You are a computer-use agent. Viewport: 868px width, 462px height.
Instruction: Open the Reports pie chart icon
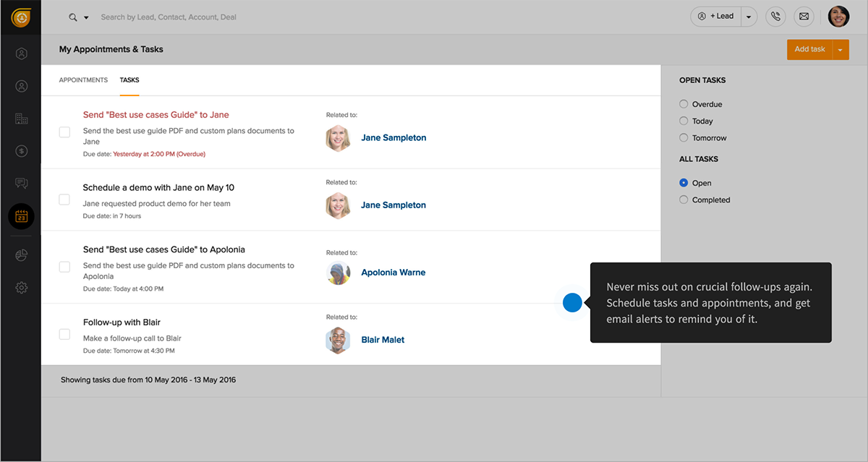21,255
